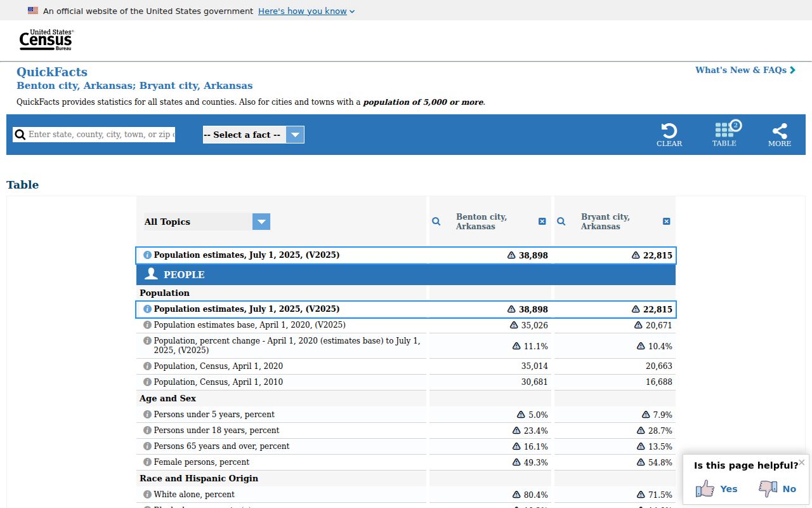The width and height of the screenshot is (812, 508).
Task: Click info icon for Persons 65 years and over
Action: (147, 446)
